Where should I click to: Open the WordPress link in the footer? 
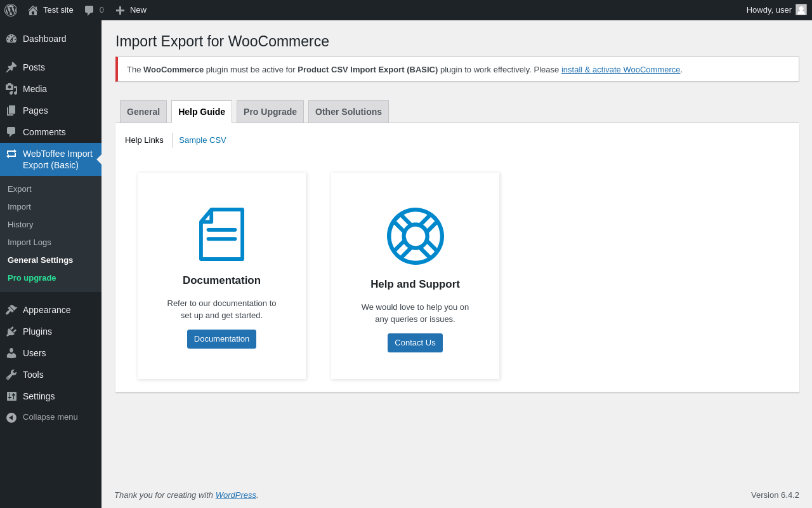tap(236, 495)
